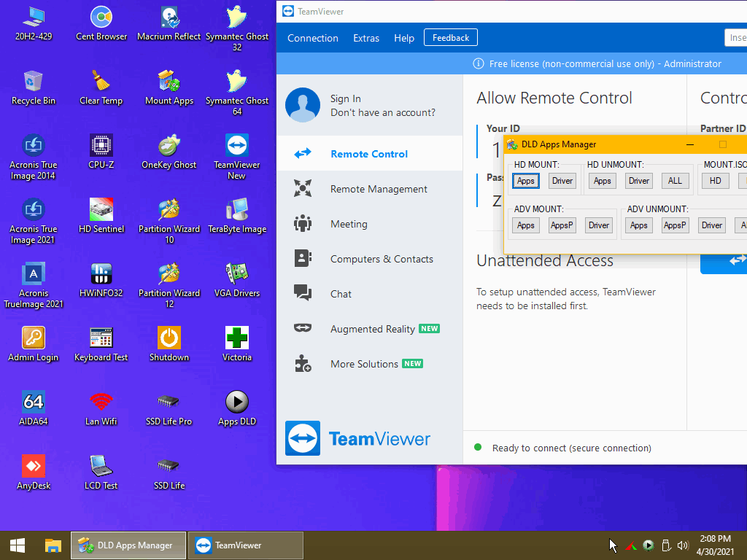
Task: Click the volume speaker tray icon
Action: tap(683, 545)
